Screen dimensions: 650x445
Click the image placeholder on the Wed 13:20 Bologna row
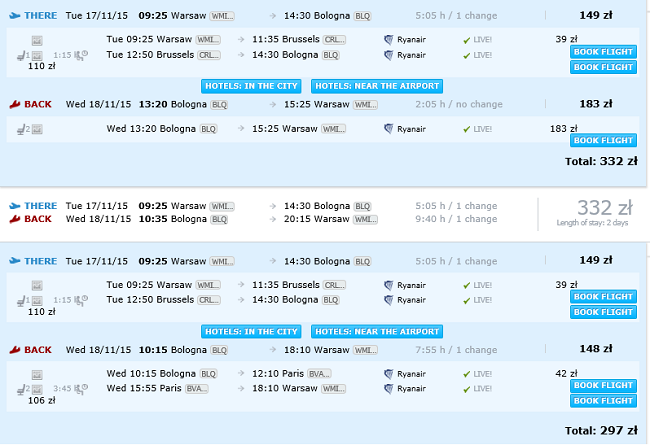tap(37, 130)
